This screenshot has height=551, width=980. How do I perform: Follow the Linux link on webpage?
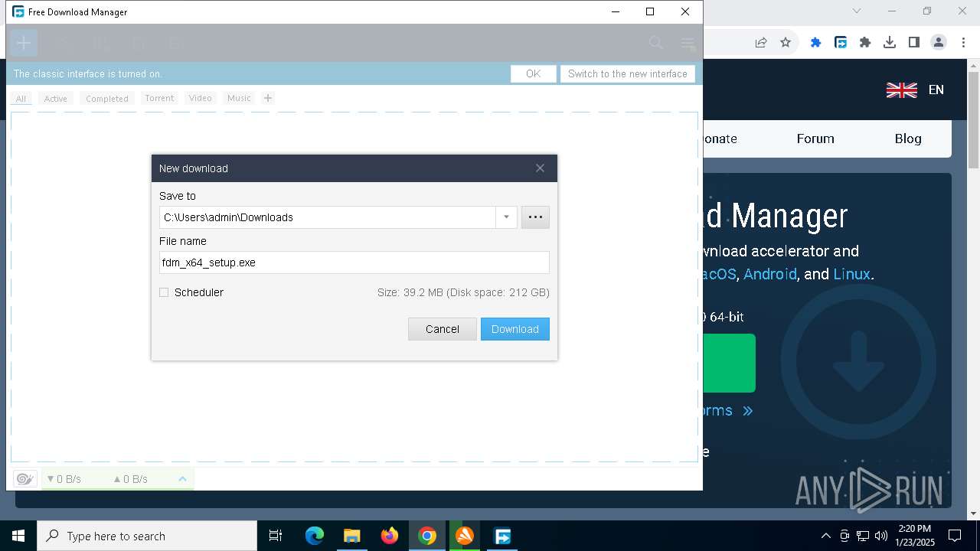pyautogui.click(x=851, y=274)
